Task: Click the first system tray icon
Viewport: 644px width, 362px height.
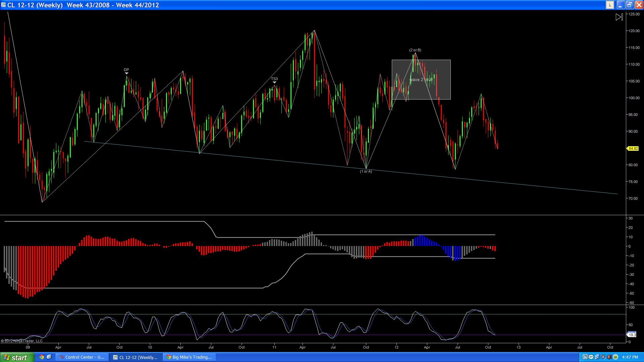Action: click(x=585, y=357)
